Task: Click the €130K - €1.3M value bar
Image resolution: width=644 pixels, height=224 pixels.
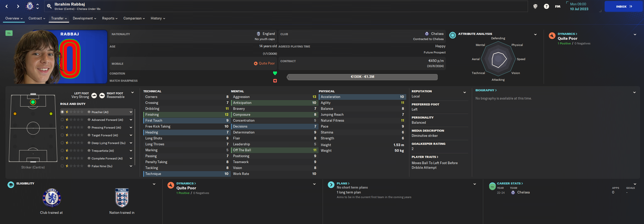Action: 362,77
